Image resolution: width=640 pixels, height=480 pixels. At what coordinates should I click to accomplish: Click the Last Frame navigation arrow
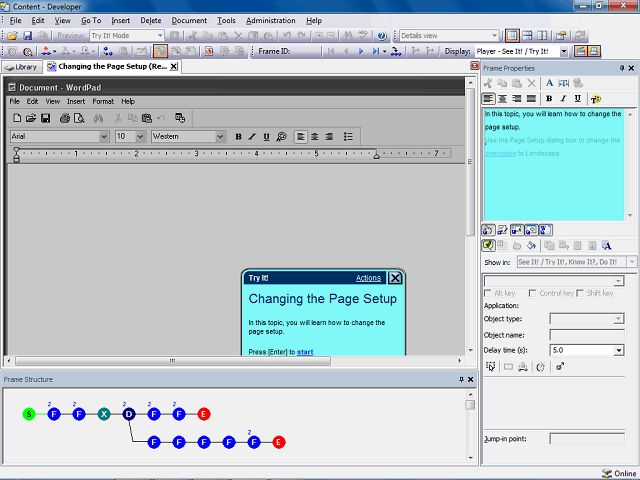375,51
